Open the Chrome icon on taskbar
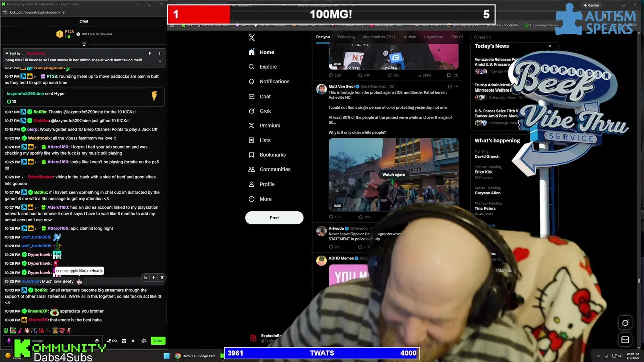This screenshot has height=362, width=644. coord(177,356)
